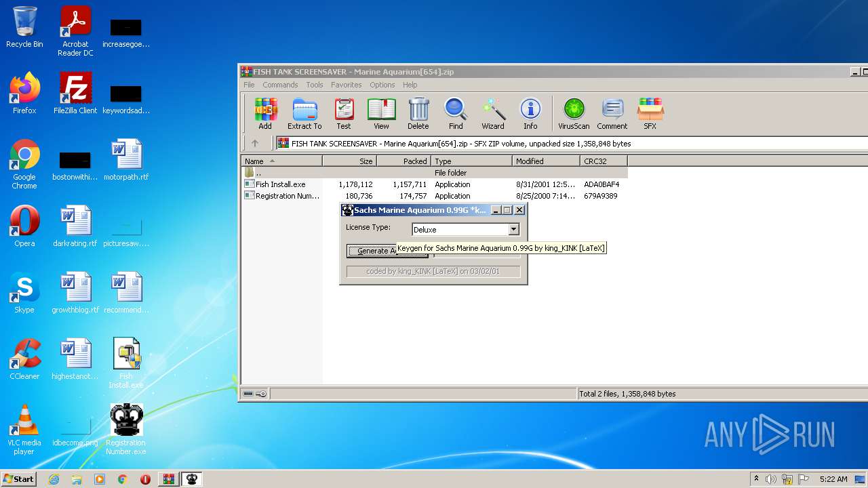Click the 'coded by king_KINK' label box
868x488 pixels.
[x=433, y=271]
